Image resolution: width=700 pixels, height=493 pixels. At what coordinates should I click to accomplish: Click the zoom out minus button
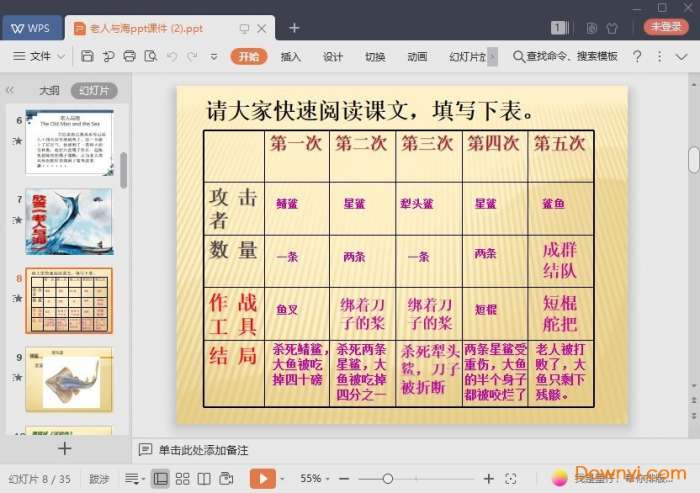pos(344,479)
